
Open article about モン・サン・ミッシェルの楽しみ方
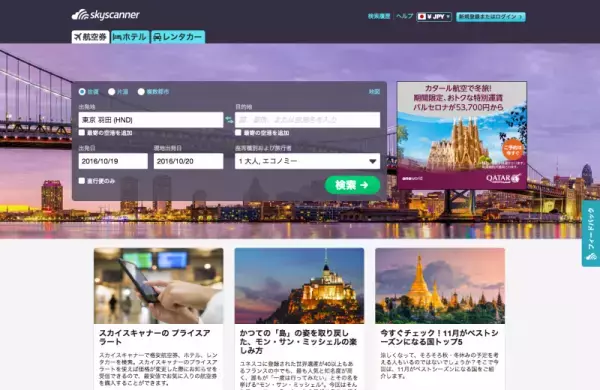pyautogui.click(x=298, y=341)
